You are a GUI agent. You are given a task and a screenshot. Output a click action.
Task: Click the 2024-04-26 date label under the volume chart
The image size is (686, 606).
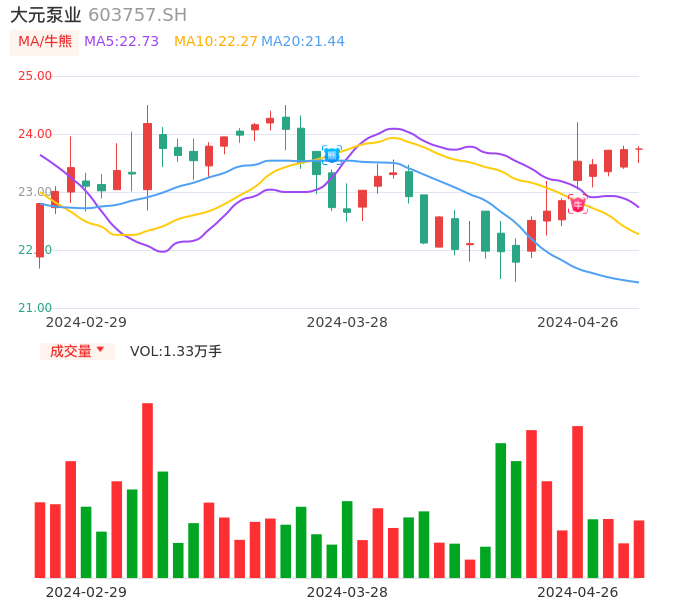[577, 591]
